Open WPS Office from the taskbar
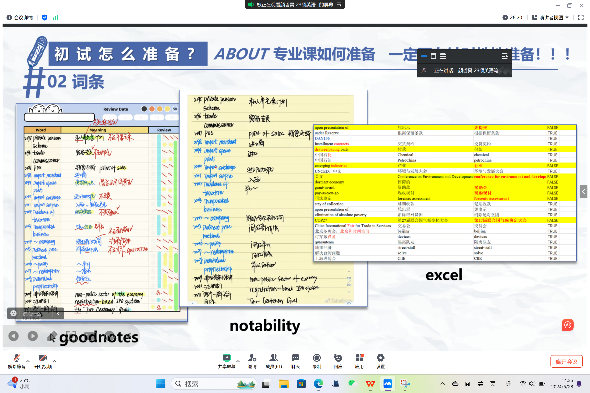The width and height of the screenshot is (590, 393). [370, 384]
